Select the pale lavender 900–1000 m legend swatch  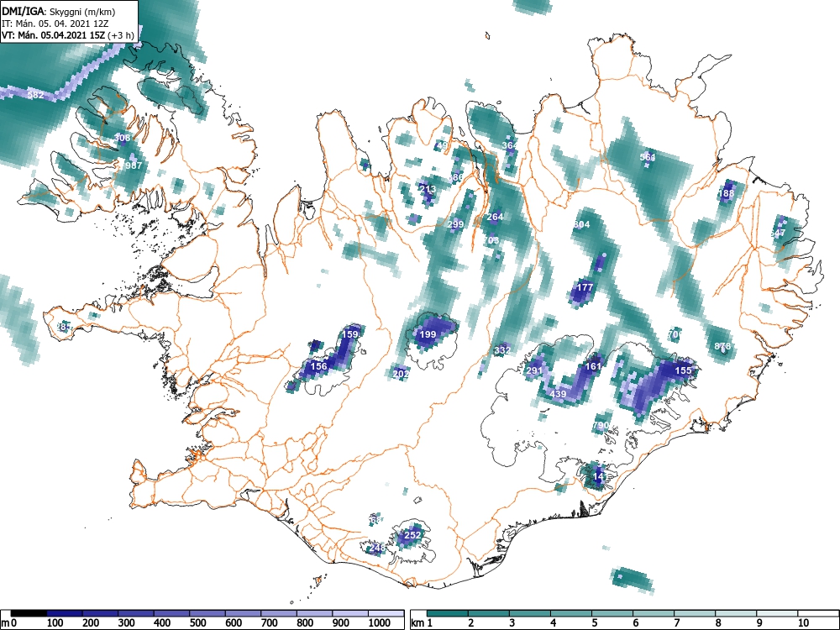[x=349, y=613]
